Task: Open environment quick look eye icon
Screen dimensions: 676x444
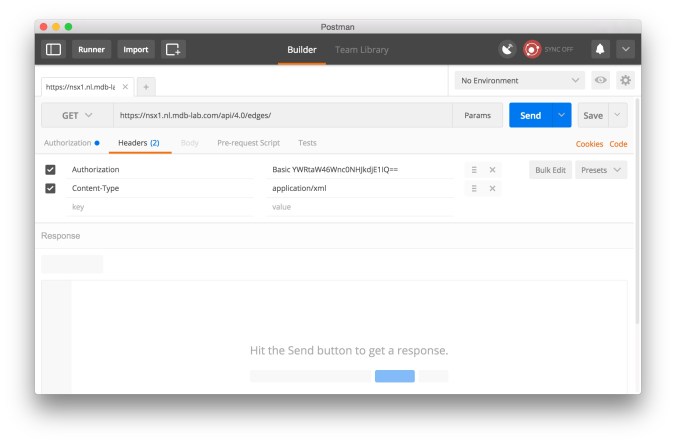Action: pyautogui.click(x=601, y=80)
